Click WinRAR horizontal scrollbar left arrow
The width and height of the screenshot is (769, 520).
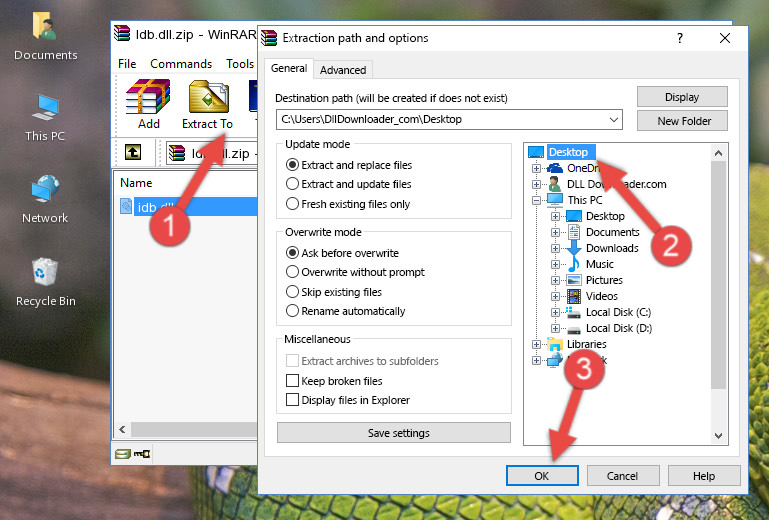pyautogui.click(x=122, y=430)
